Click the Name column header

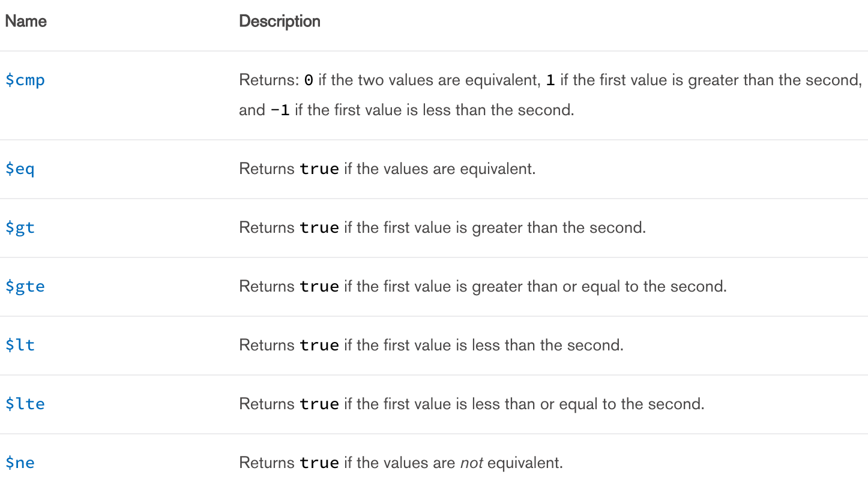pyautogui.click(x=26, y=22)
